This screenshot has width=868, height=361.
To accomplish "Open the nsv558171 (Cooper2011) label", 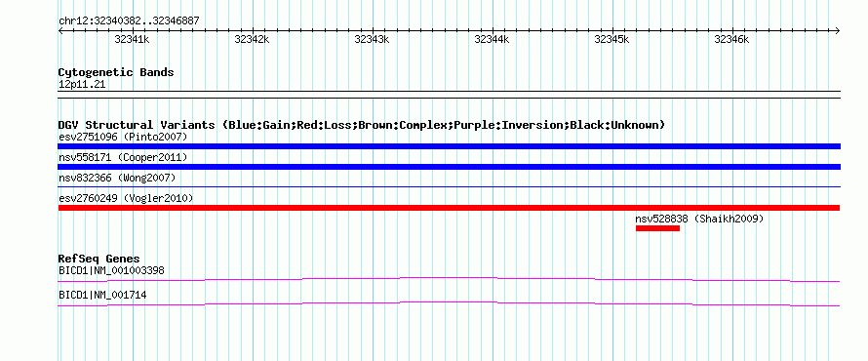I will 123,157.
